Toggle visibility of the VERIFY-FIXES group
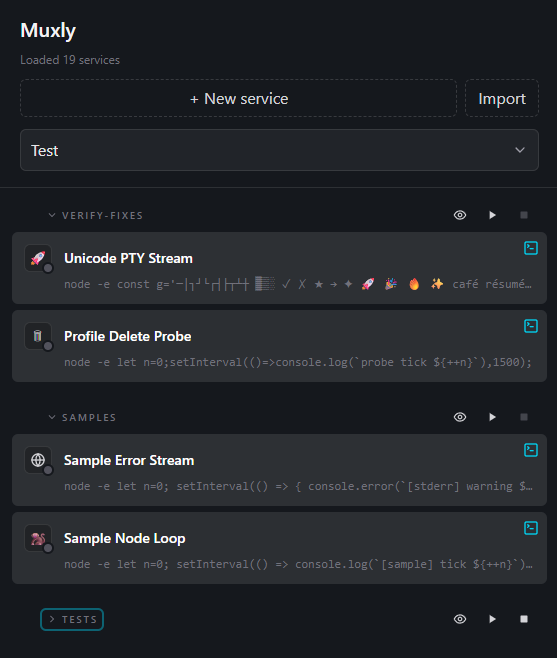 coord(460,215)
